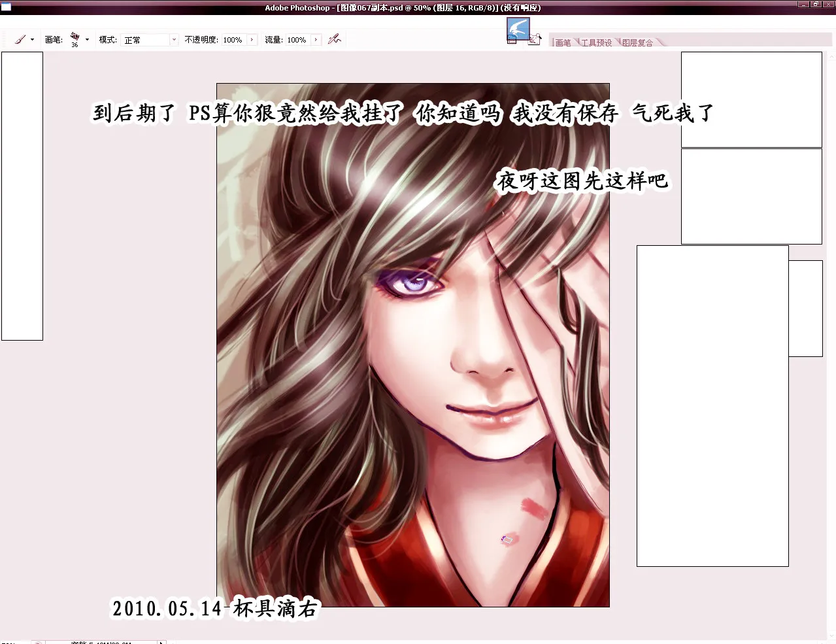Select the 图层复合 palette tab
Viewport: 836px width, 644px height.
[637, 43]
